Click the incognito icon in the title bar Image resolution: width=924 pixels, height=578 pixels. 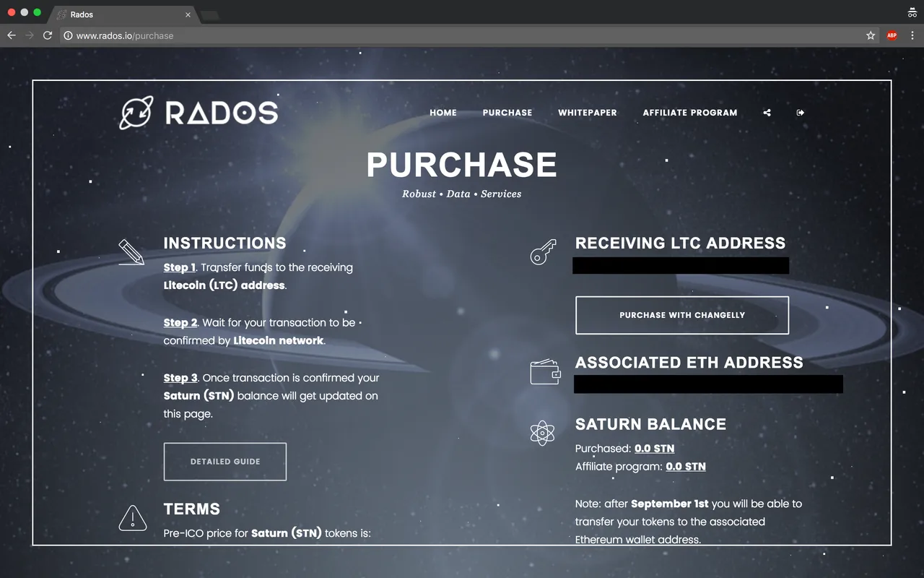pyautogui.click(x=912, y=13)
